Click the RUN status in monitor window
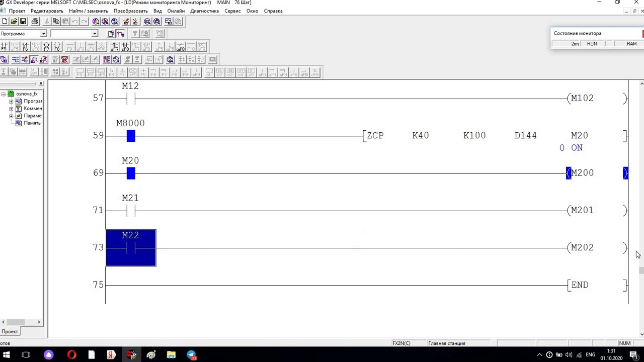 pyautogui.click(x=592, y=44)
